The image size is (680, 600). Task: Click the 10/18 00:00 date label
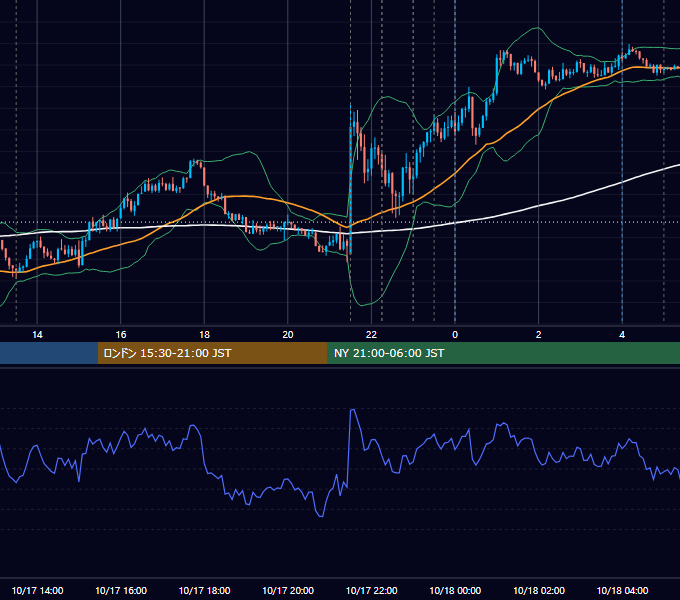point(455,590)
